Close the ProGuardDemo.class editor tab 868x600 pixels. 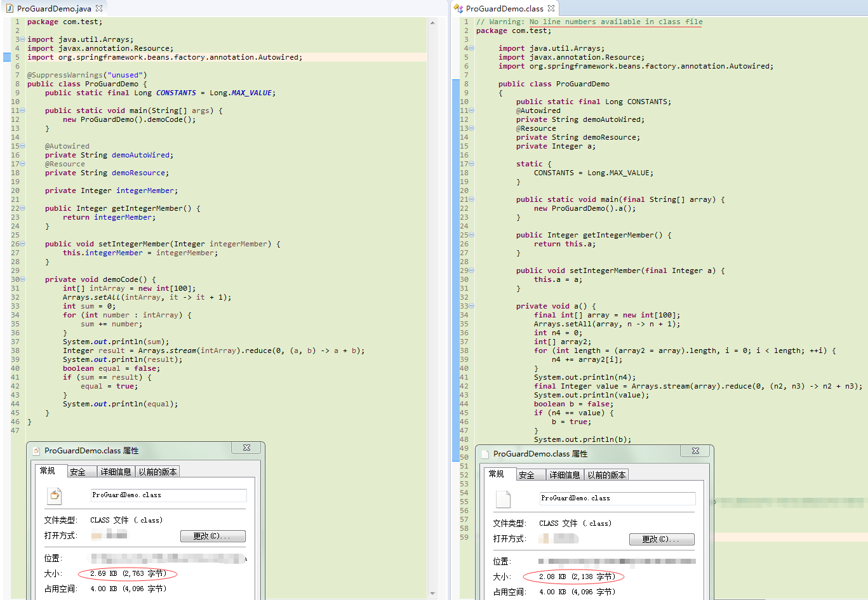[x=551, y=9]
